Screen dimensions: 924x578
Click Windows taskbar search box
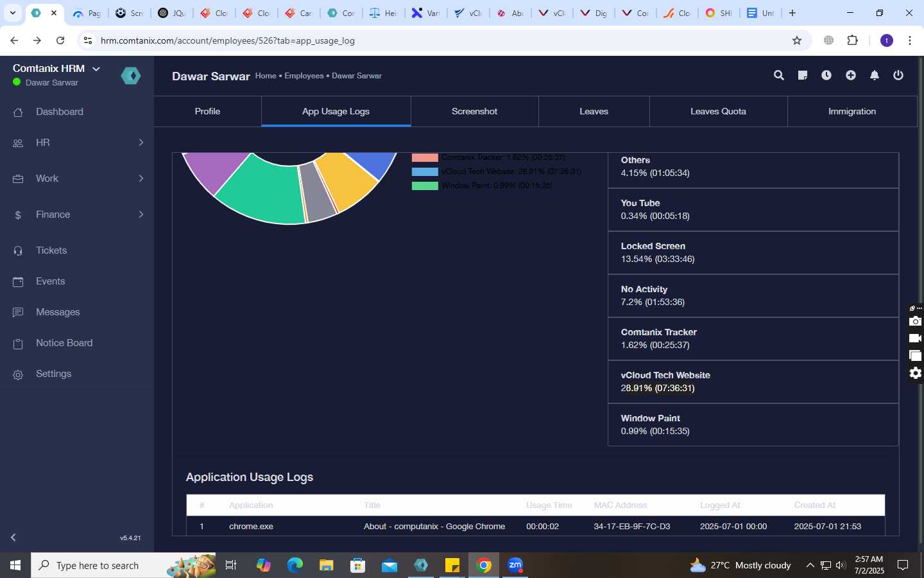click(x=123, y=565)
